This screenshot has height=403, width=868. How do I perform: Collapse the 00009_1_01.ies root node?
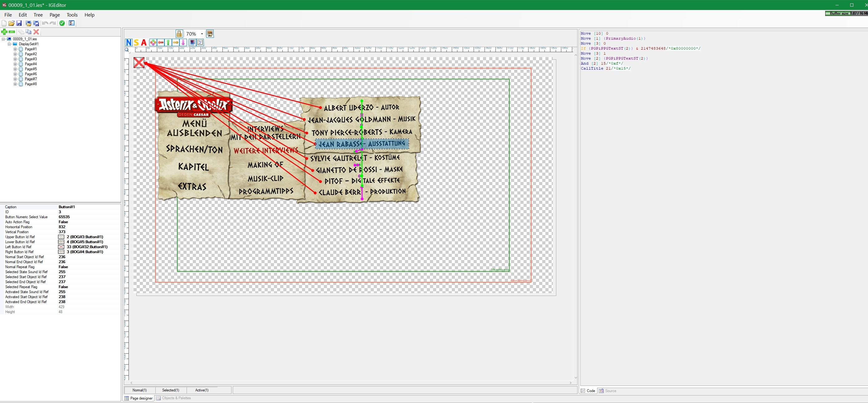[3, 39]
